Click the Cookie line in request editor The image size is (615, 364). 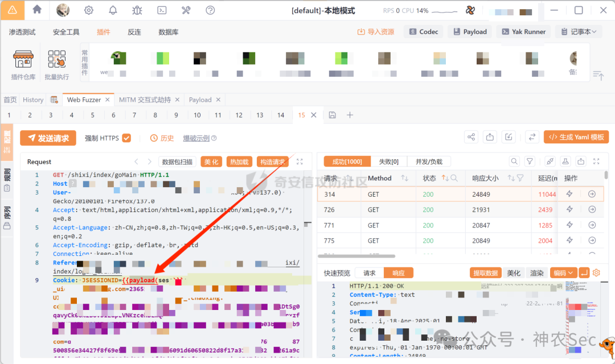(182, 280)
